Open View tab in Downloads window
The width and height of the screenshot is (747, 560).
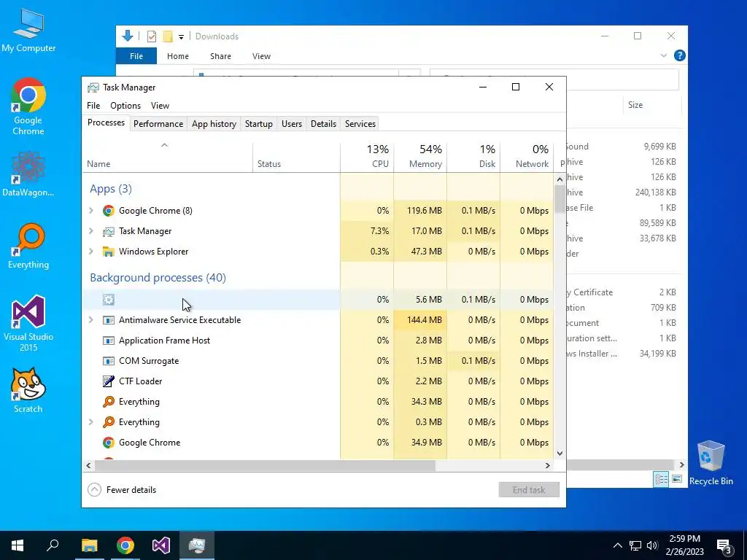[261, 56]
